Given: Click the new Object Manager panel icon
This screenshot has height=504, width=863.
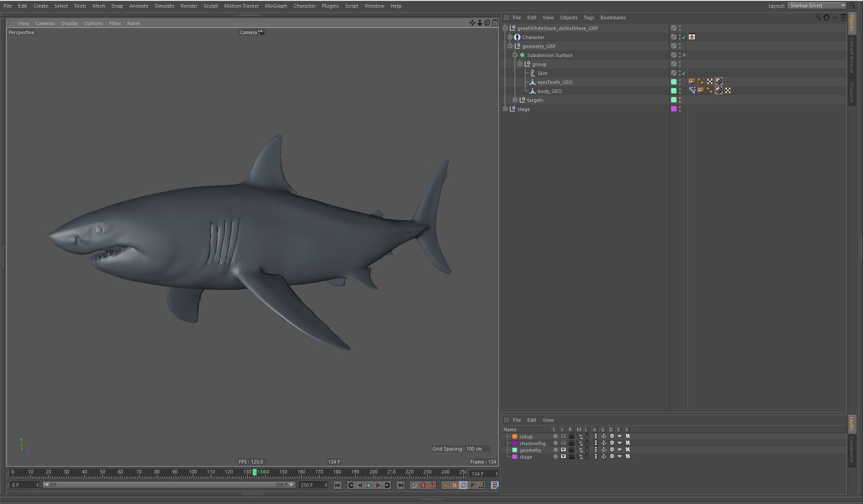Looking at the screenshot, I should [x=843, y=17].
